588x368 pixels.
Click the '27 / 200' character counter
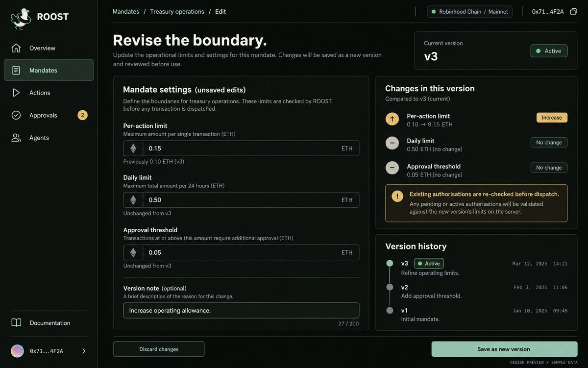(x=348, y=324)
